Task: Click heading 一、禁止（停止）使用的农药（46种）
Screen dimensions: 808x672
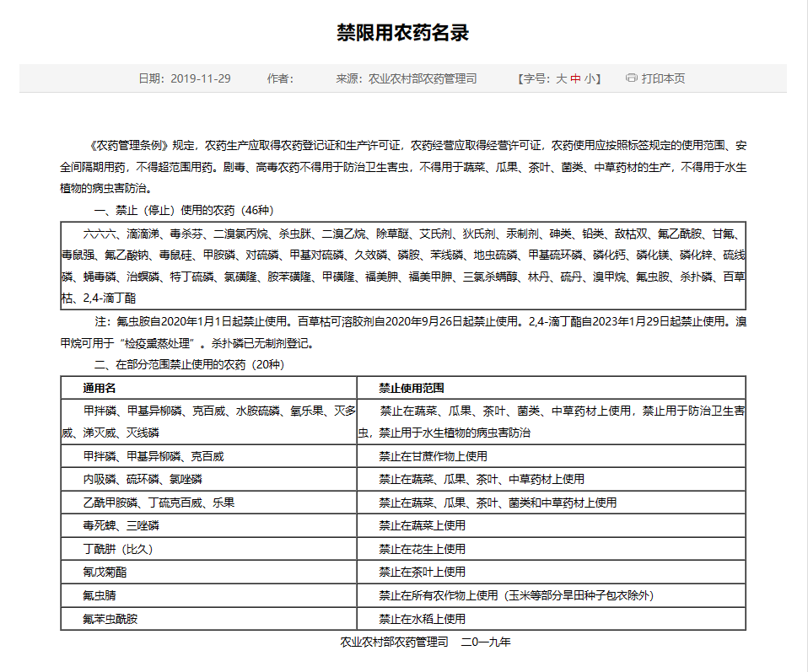Action: pyautogui.click(x=183, y=210)
